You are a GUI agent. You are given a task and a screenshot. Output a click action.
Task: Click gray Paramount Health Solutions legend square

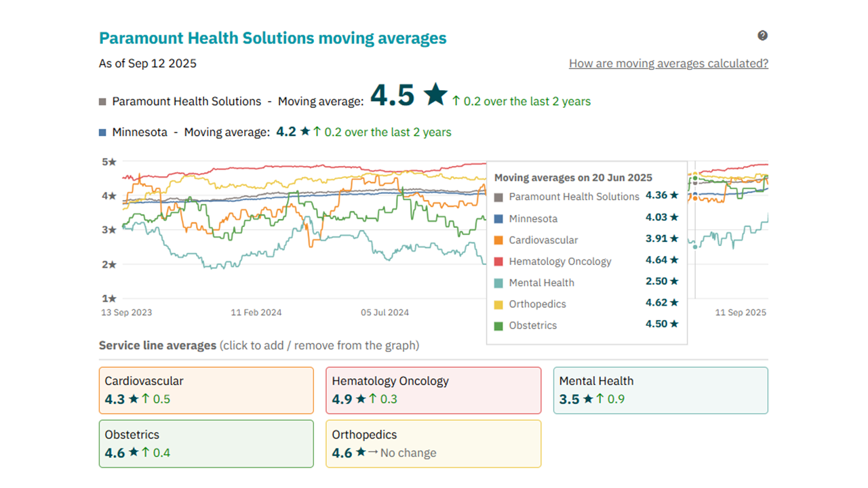click(102, 102)
